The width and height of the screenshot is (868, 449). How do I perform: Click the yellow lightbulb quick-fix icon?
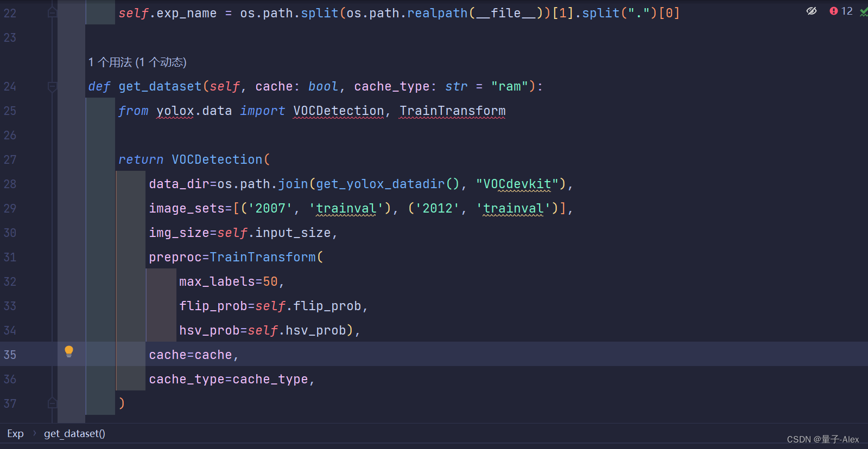pyautogui.click(x=69, y=351)
